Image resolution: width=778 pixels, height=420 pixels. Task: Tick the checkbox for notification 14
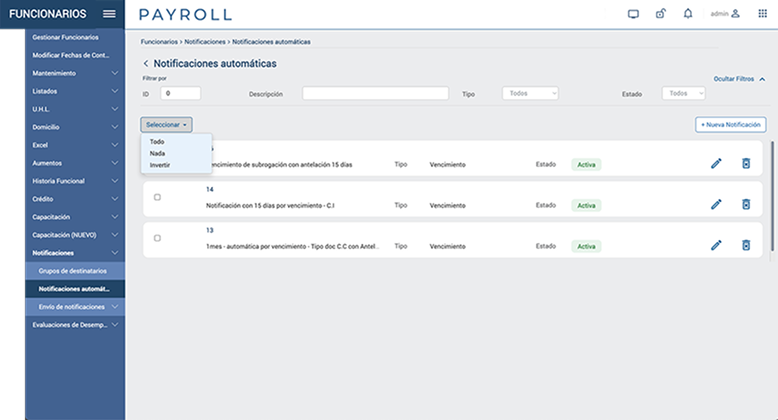[157, 197]
